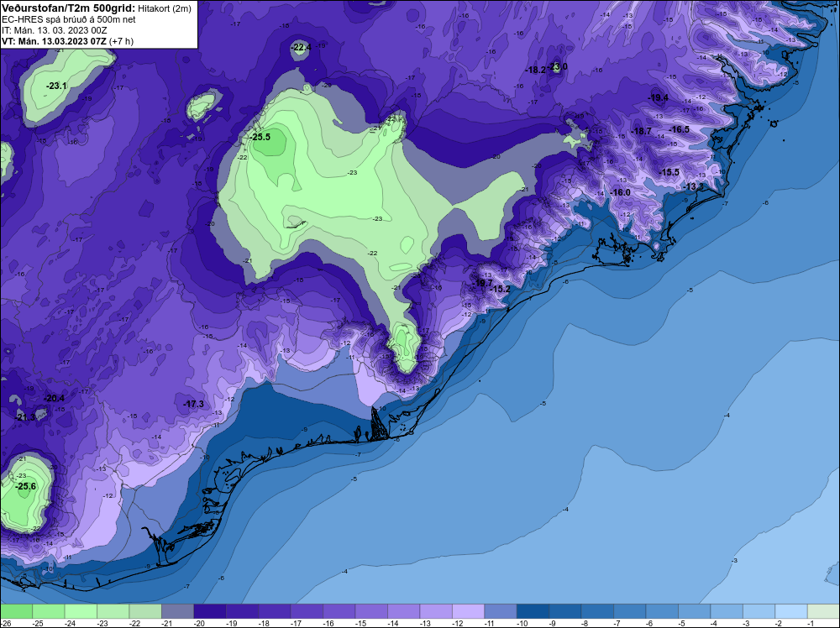
Task: Choose the -2 legend color swatch
Action: point(791,611)
